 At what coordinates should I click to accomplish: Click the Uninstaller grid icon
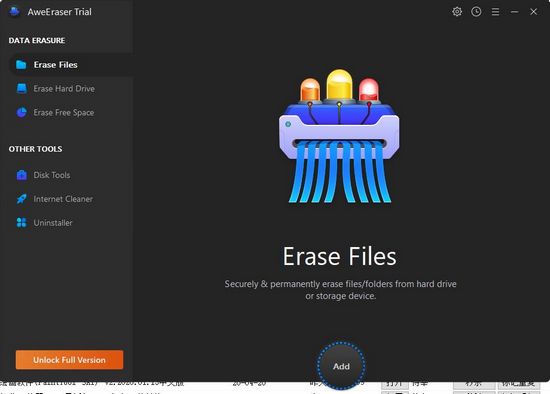pos(22,222)
